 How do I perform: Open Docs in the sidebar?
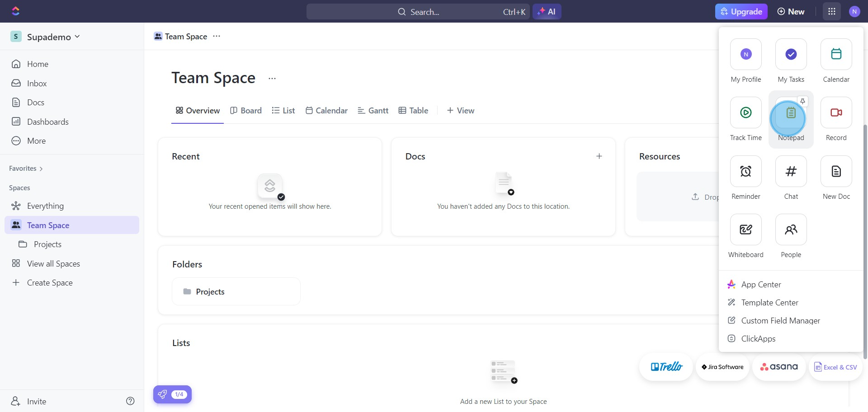[72, 103]
